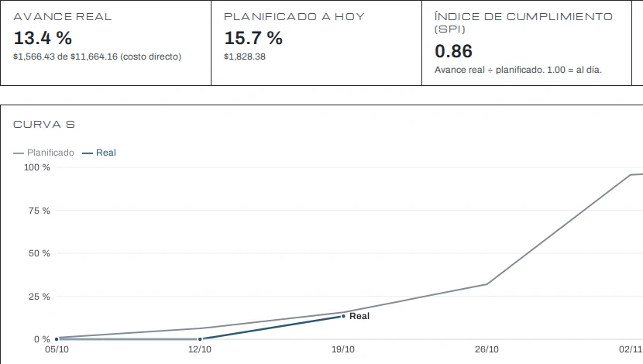Select the Real data point at 05/10
Screen dimensions: 643x364
[x=57, y=339]
